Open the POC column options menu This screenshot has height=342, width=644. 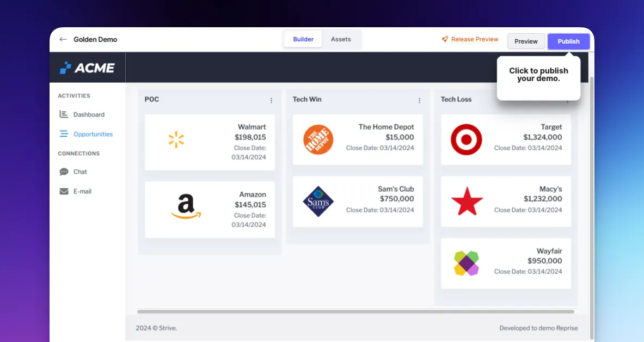[x=271, y=100]
